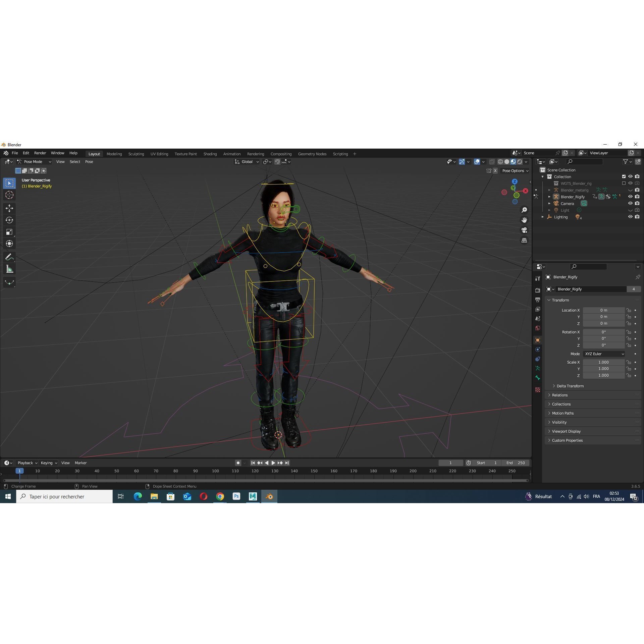Play the animation forward

coord(273,463)
